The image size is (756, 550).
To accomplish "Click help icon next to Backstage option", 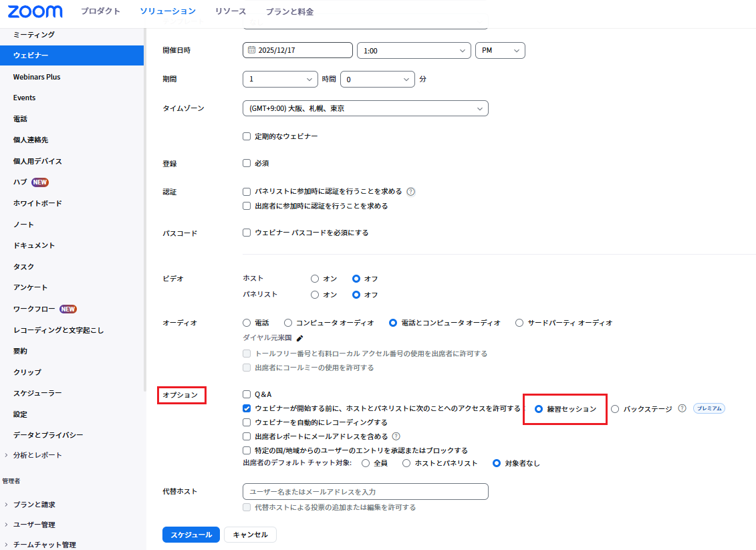I will click(x=682, y=408).
